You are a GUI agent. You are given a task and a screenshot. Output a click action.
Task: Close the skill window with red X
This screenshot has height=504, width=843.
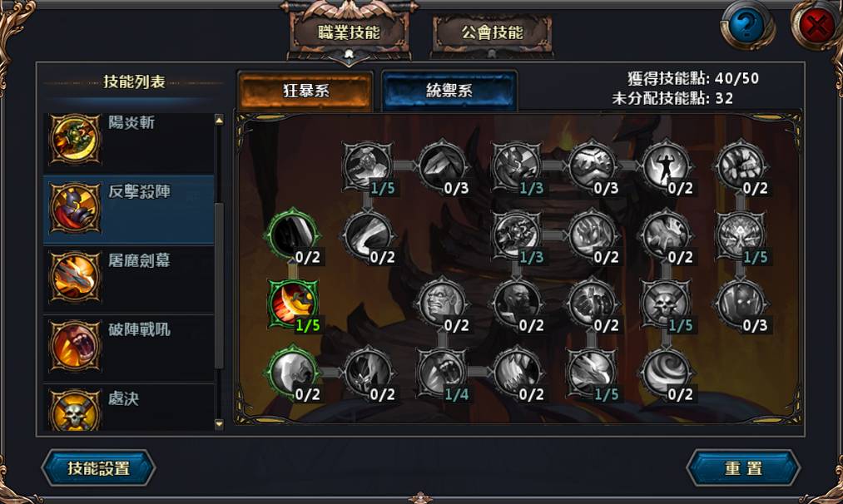816,25
